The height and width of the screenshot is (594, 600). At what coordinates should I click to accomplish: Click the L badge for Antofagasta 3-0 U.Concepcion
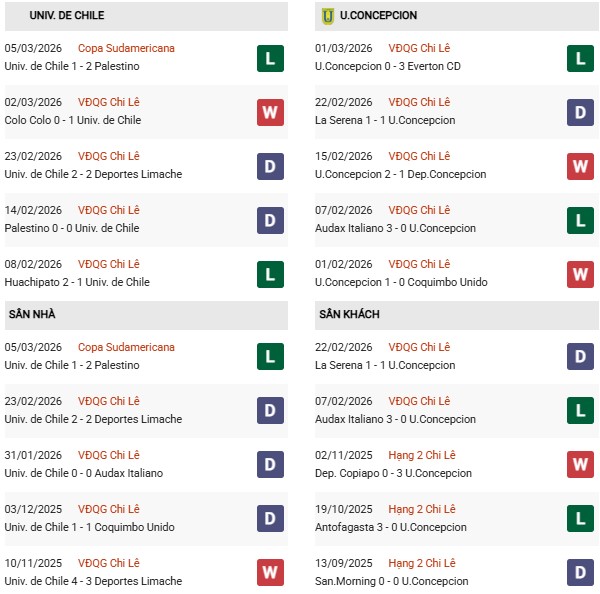580,519
